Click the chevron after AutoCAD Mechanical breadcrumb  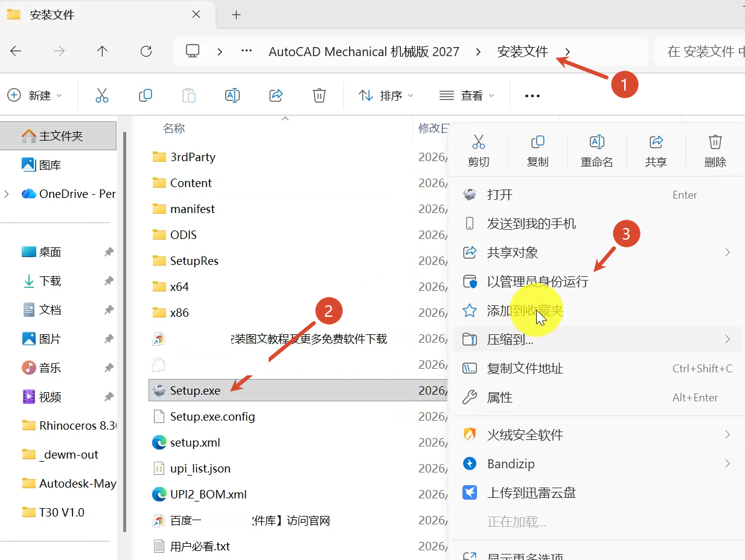tap(478, 52)
